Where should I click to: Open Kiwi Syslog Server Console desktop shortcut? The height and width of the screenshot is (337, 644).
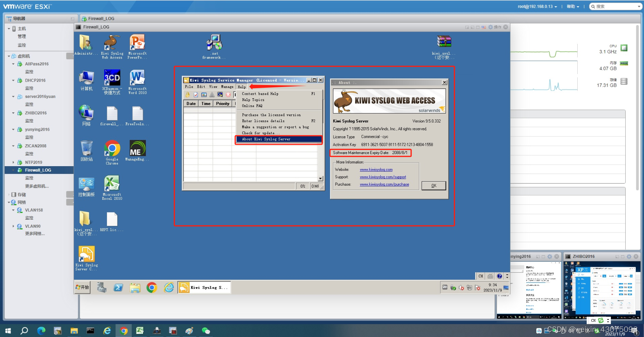pyautogui.click(x=87, y=258)
